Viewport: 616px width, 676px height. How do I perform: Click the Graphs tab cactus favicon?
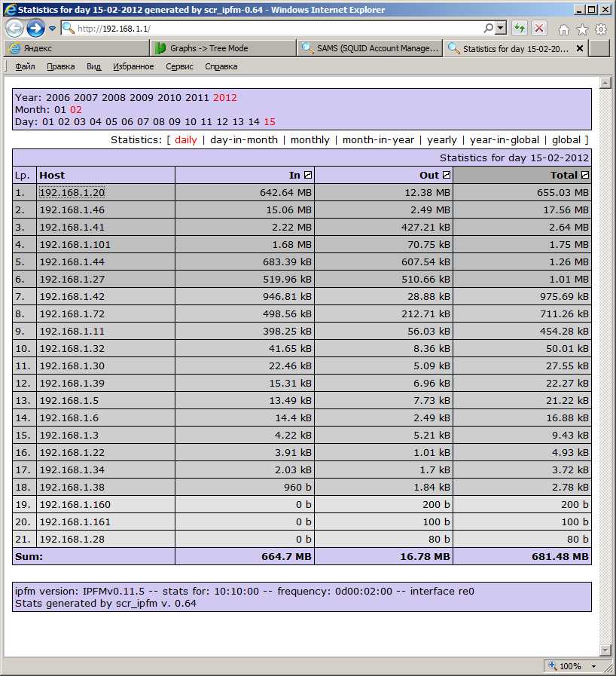(x=160, y=48)
